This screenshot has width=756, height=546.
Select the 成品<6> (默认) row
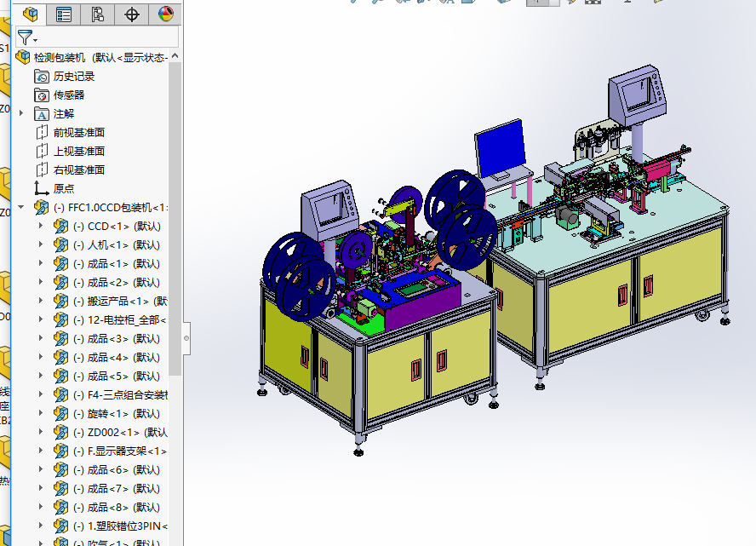pos(116,470)
